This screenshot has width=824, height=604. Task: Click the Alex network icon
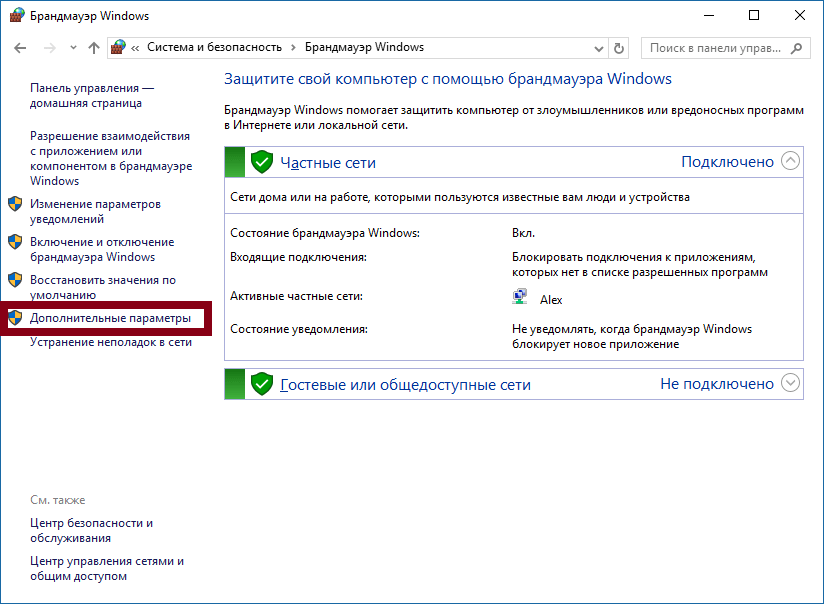pos(520,297)
